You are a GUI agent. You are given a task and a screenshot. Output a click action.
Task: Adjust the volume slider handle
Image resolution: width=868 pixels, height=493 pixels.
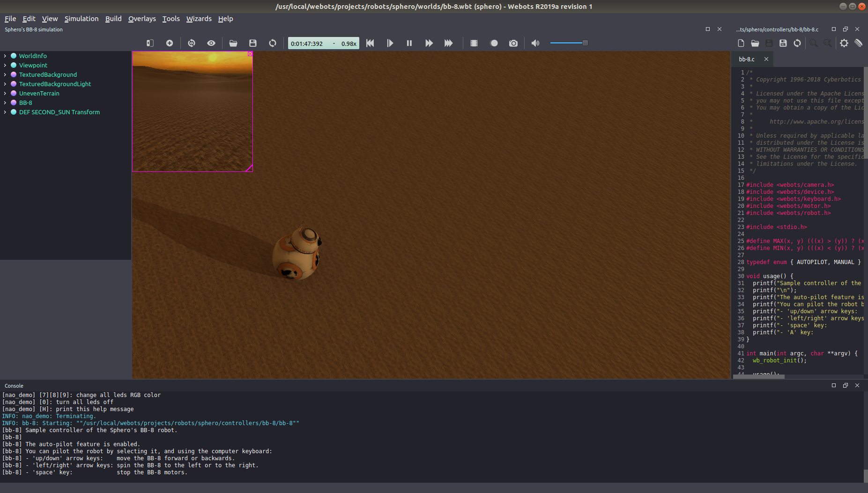coord(585,43)
